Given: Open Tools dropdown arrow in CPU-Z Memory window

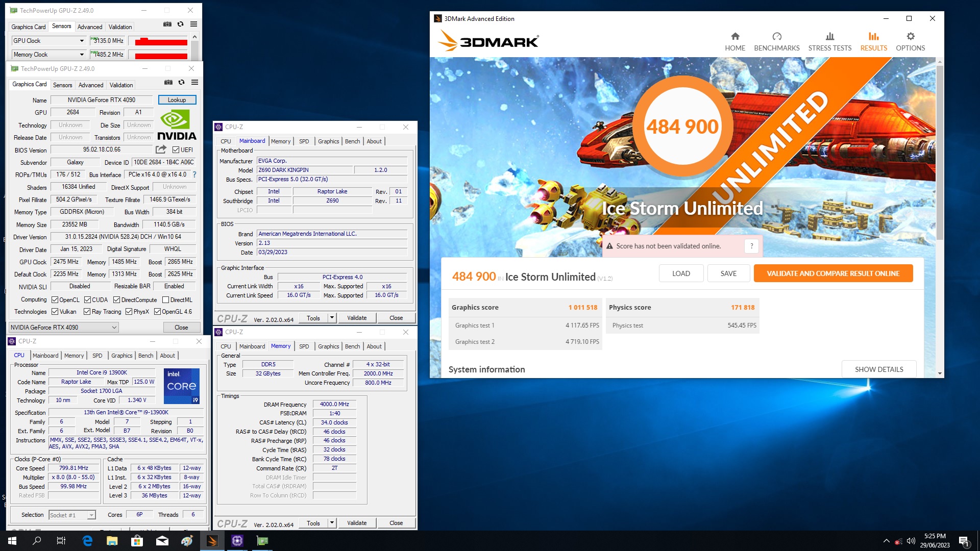Looking at the screenshot, I should 332,523.
